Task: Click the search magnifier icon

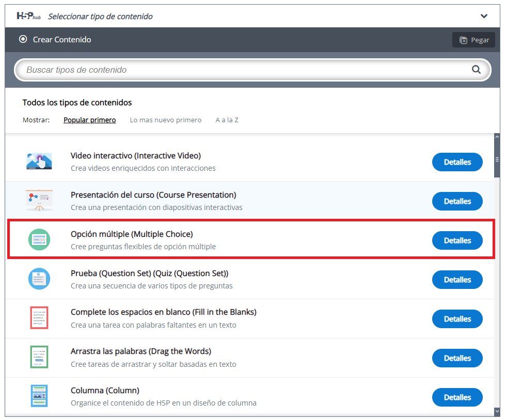Action: pos(476,70)
